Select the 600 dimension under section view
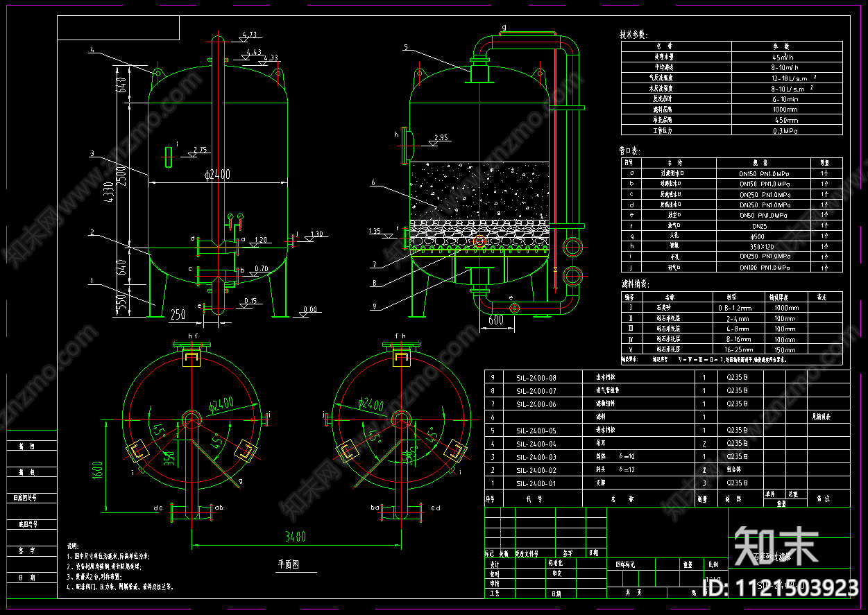The height and width of the screenshot is (615, 868). [x=495, y=320]
